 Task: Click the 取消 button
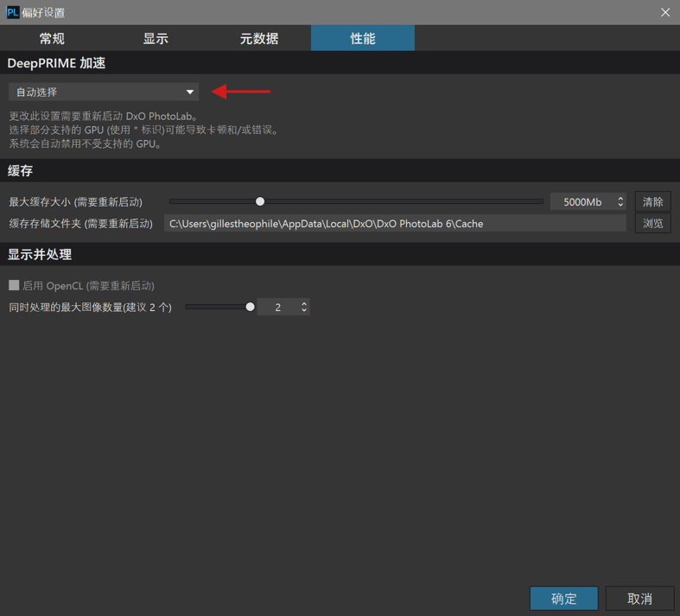point(639,599)
